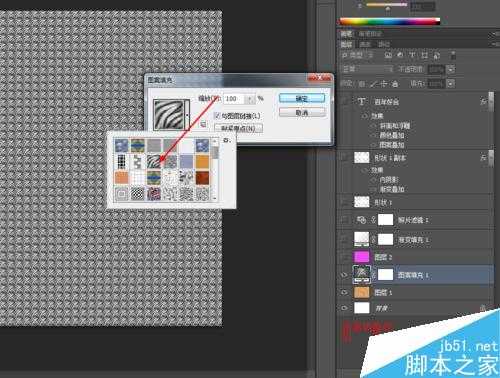The width and height of the screenshot is (500, 378).
Task: Click the rainbow color spectrum bar
Action: tap(389, 22)
